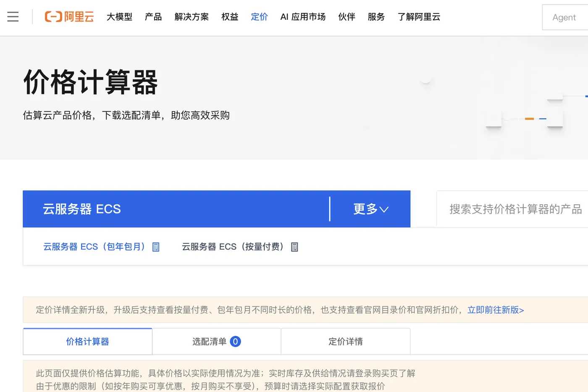Expand the 更多 product dropdown
Screen dimensions: 588x392
point(370,209)
